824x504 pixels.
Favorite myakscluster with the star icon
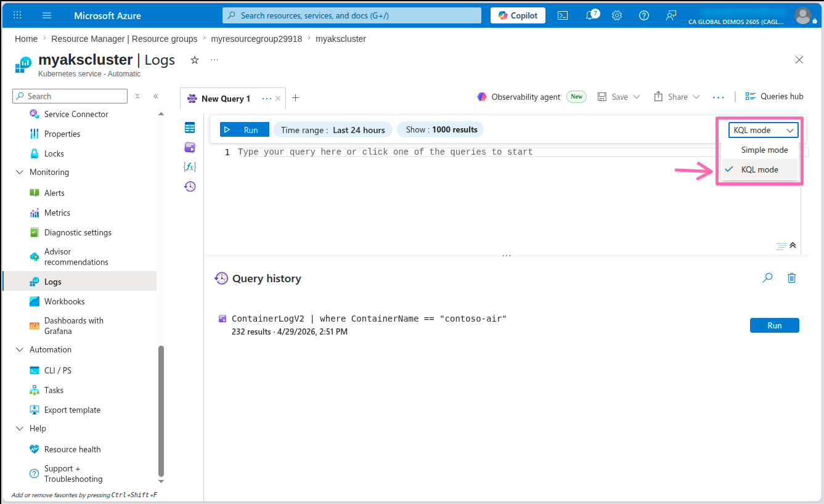[x=195, y=60]
